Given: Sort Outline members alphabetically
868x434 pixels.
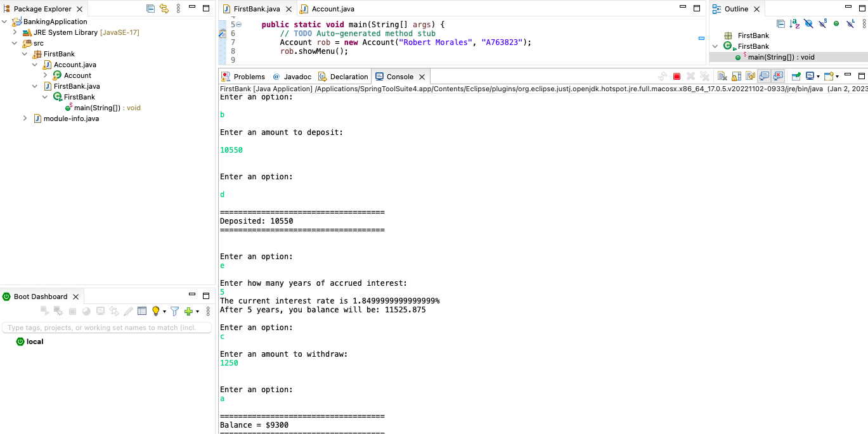Looking at the screenshot, I should (x=794, y=23).
